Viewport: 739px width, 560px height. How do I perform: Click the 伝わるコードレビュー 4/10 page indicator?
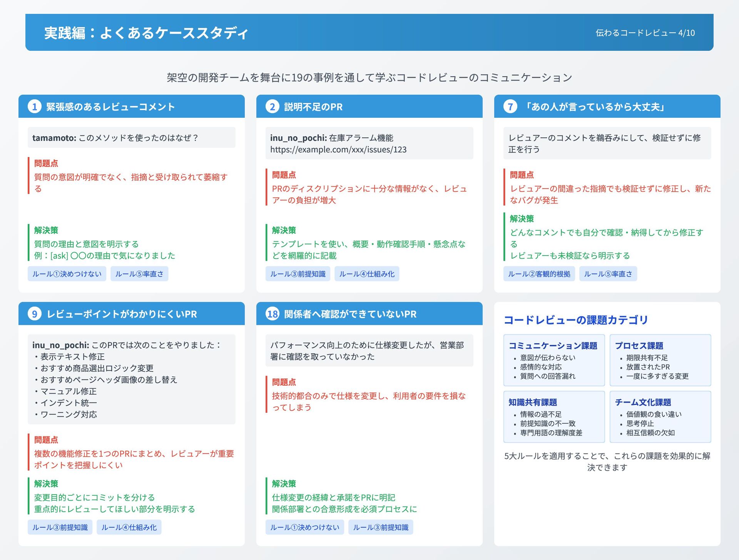click(645, 33)
